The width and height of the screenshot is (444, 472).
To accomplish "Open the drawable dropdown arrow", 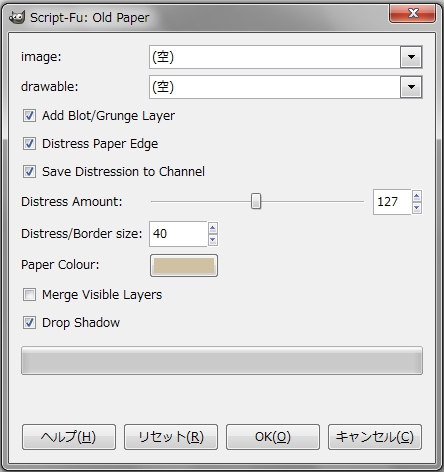I will pyautogui.click(x=411, y=87).
